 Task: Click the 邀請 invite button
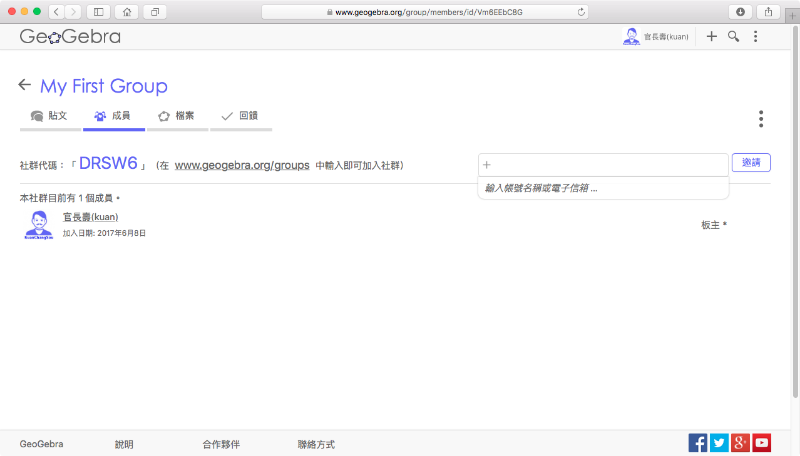pos(751,162)
